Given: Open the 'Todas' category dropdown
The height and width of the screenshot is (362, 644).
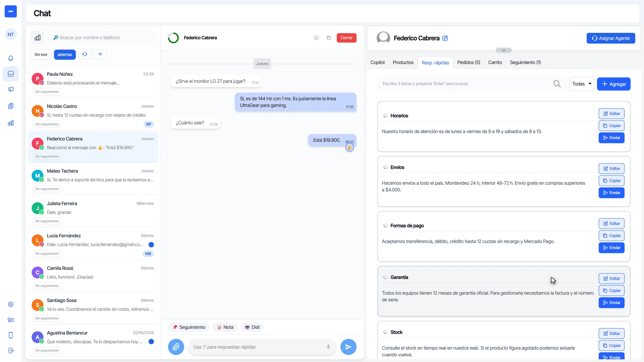Looking at the screenshot, I should [x=582, y=84].
